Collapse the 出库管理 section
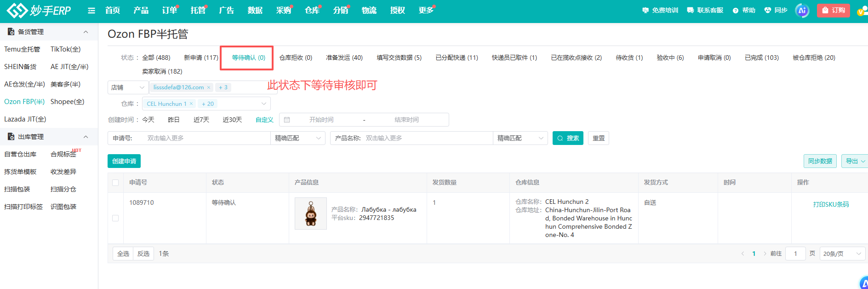Screen dimensions: 868x289 coord(86,137)
